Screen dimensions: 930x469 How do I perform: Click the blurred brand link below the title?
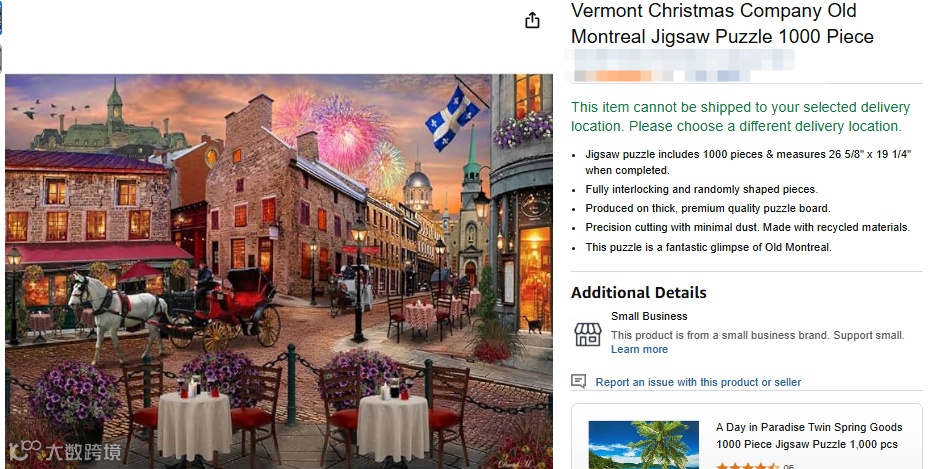[x=680, y=65]
